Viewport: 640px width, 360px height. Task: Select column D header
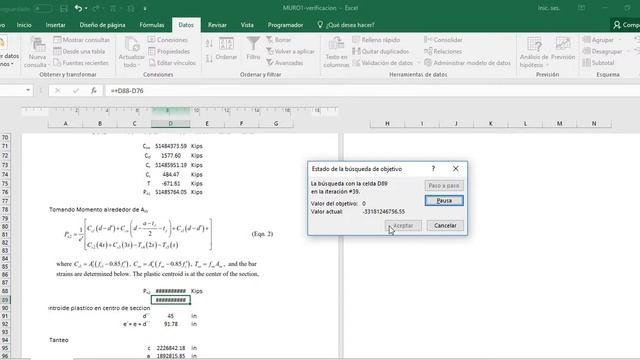click(x=171, y=123)
